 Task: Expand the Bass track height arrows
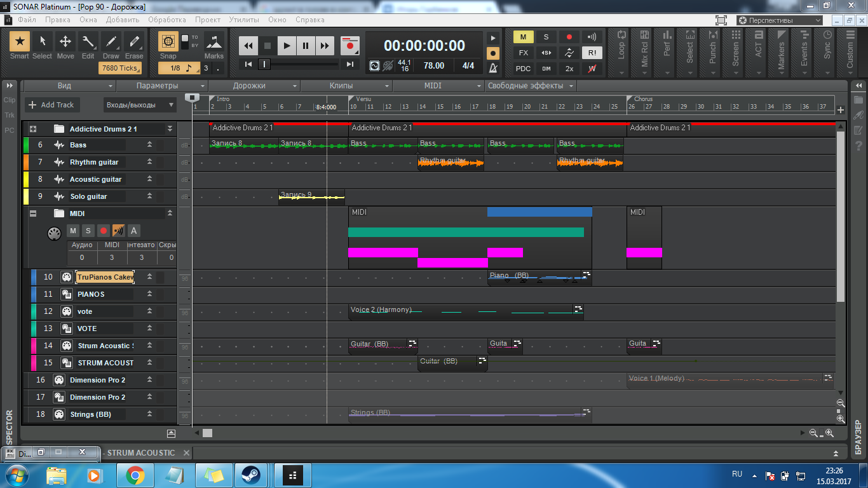click(149, 146)
